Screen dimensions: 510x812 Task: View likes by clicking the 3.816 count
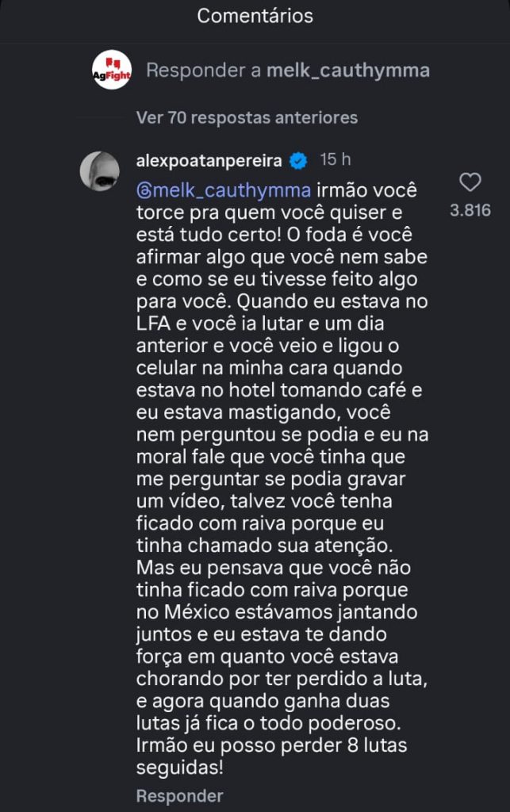tap(470, 211)
